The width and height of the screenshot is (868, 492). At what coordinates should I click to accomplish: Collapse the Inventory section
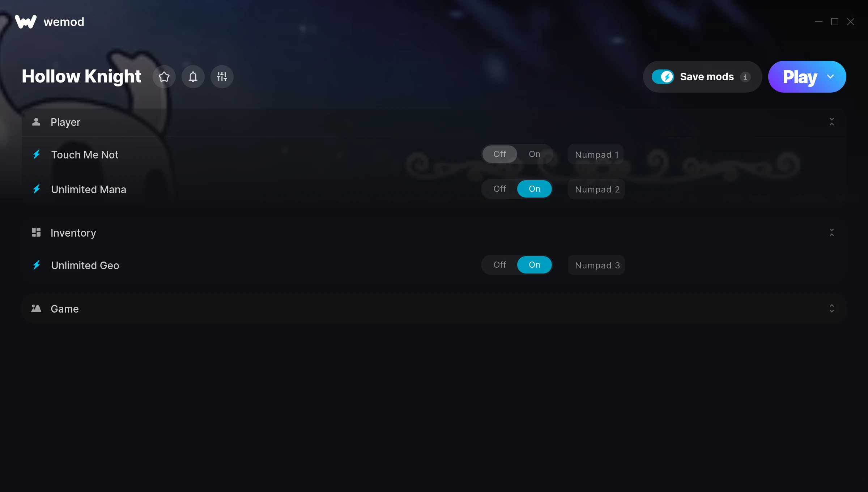832,233
